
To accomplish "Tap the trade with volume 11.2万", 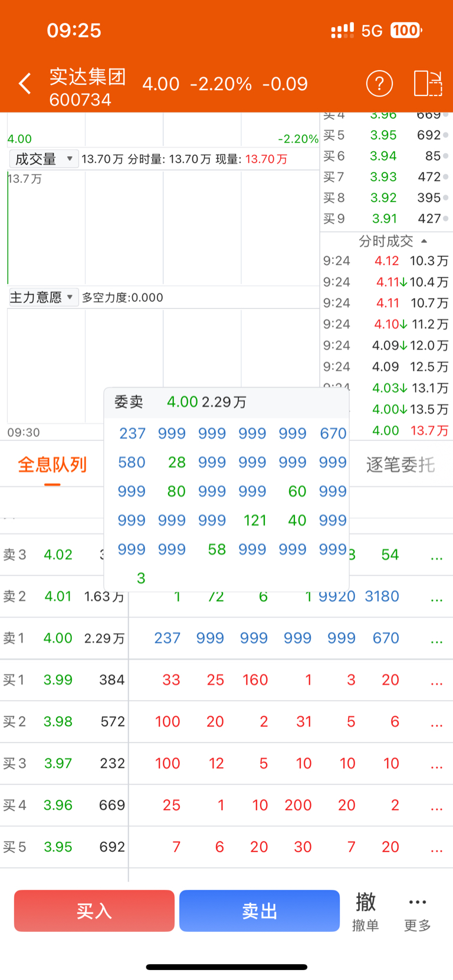I will tap(430, 324).
